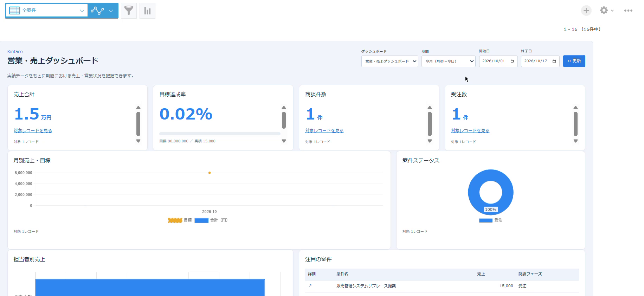Open the detail arrow for 販売管理システムリプレース提案
The image size is (644, 296).
(x=310, y=286)
